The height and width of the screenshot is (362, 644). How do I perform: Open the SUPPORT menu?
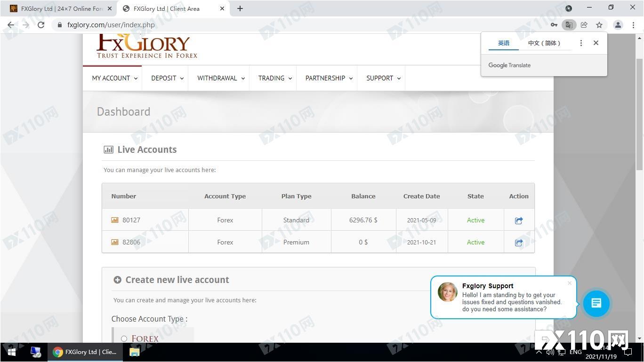point(383,78)
